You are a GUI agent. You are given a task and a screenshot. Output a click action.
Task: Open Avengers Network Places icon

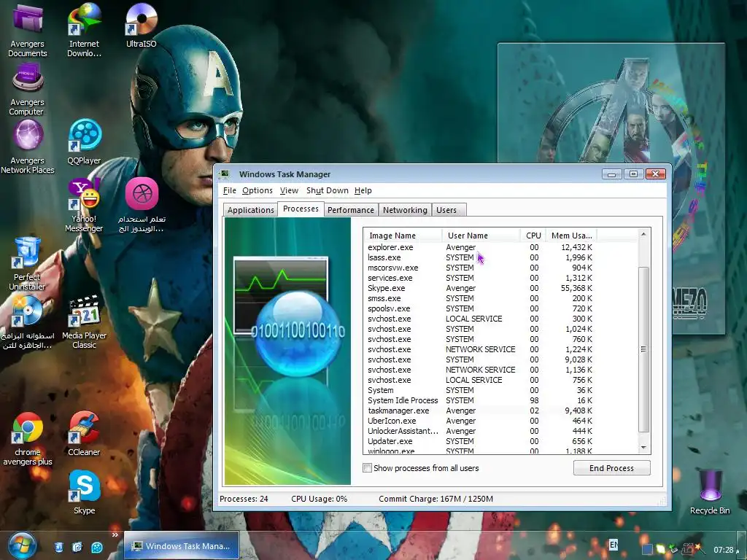28,147
